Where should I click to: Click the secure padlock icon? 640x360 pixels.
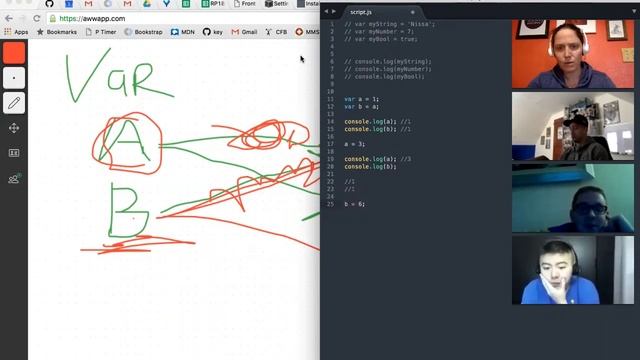(53, 18)
